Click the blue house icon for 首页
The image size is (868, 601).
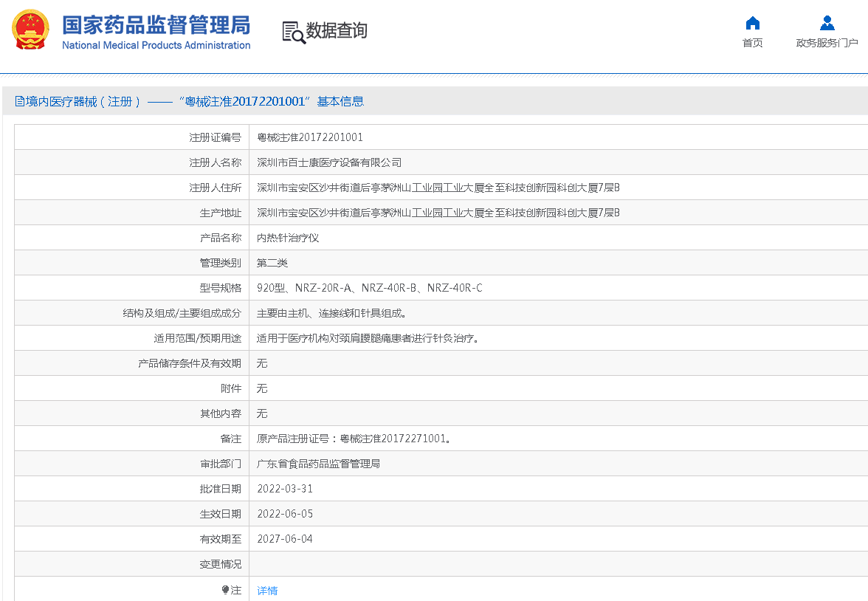752,23
